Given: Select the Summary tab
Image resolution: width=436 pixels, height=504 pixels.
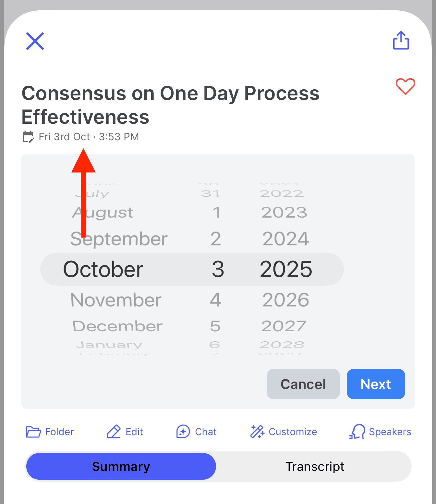Looking at the screenshot, I should tap(121, 466).
